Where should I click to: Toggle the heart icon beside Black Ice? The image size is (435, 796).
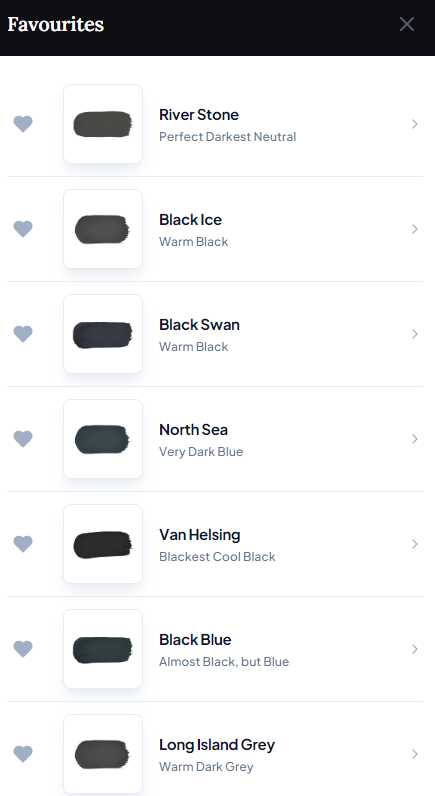(23, 229)
